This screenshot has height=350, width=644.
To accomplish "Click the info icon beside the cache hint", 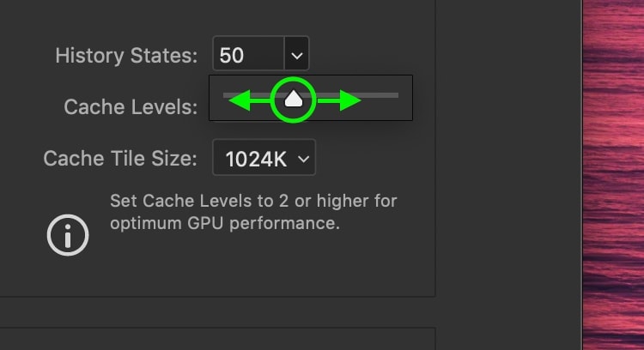I will click(68, 235).
